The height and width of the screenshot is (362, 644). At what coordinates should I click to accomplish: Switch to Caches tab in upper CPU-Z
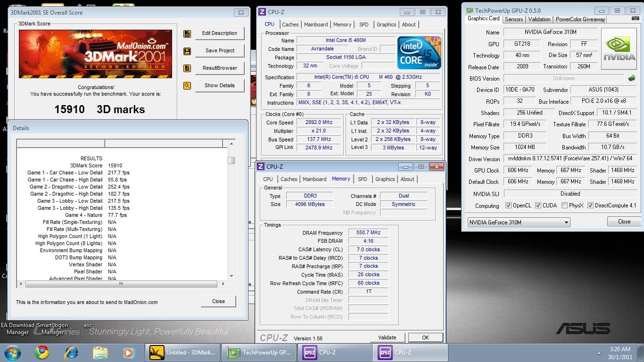pyautogui.click(x=290, y=25)
